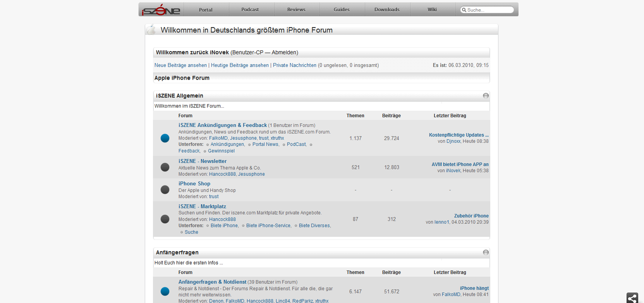
Task: Open the Benutzer-CP link
Action: click(248, 52)
